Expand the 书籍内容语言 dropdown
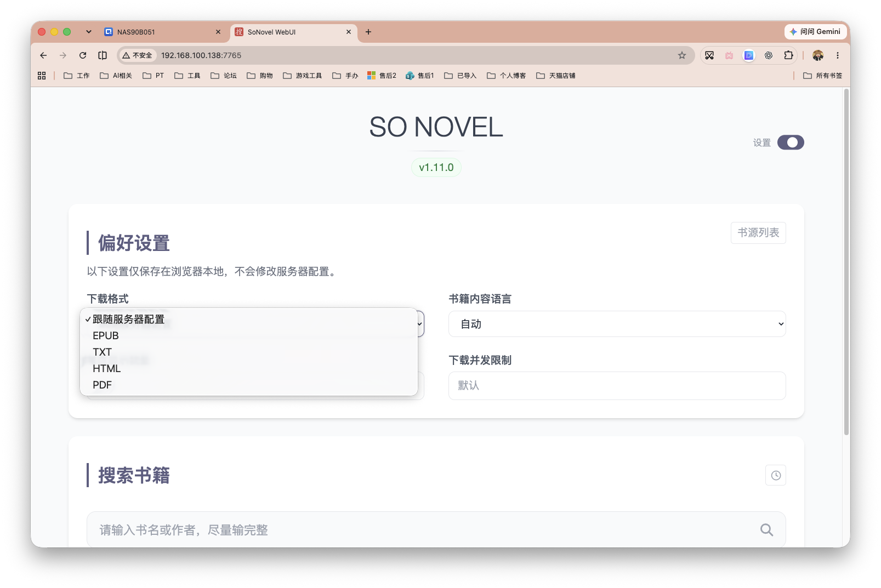 coord(617,324)
